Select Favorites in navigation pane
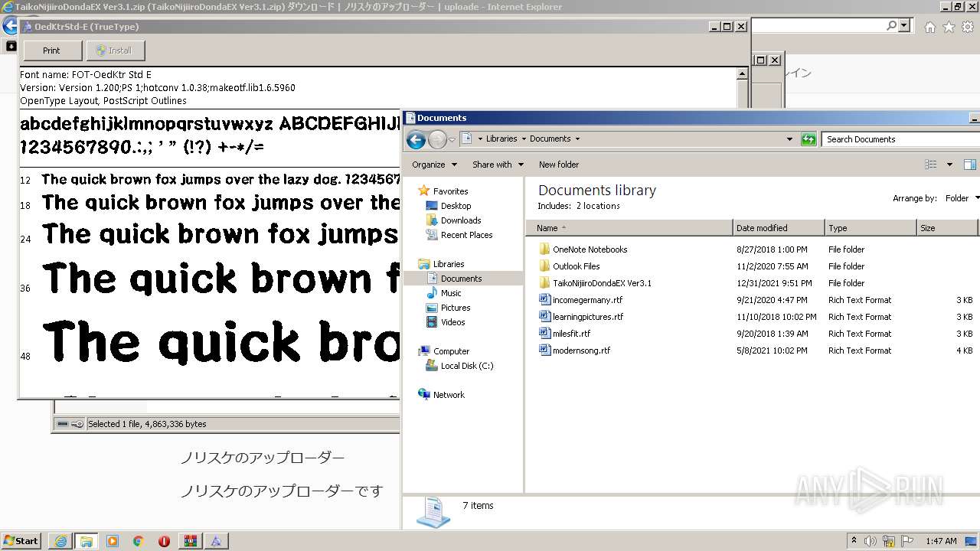This screenshot has height=551, width=980. [450, 191]
